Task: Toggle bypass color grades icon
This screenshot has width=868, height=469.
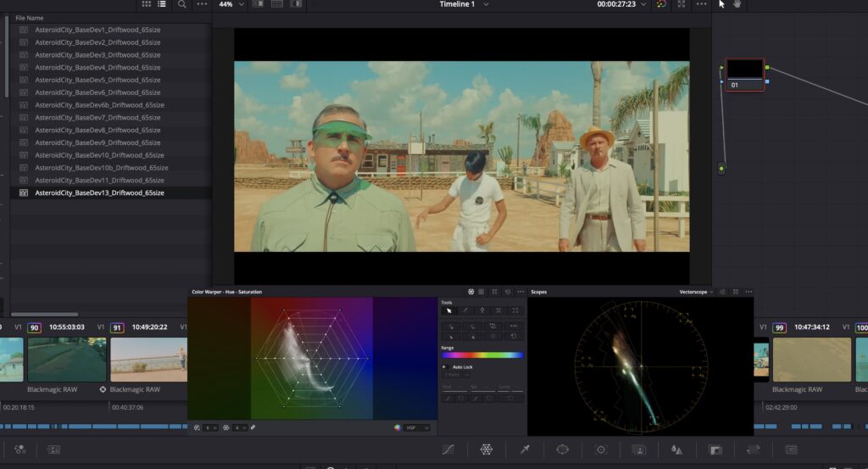Action: point(661,4)
